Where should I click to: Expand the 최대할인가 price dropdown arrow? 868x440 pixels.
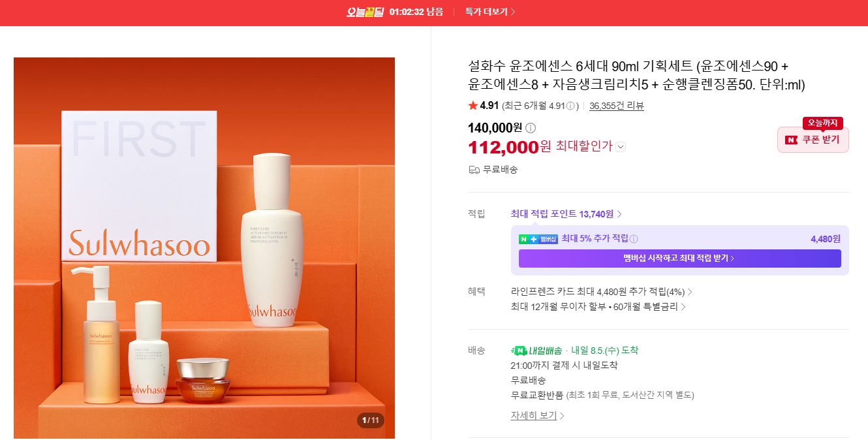(x=621, y=147)
